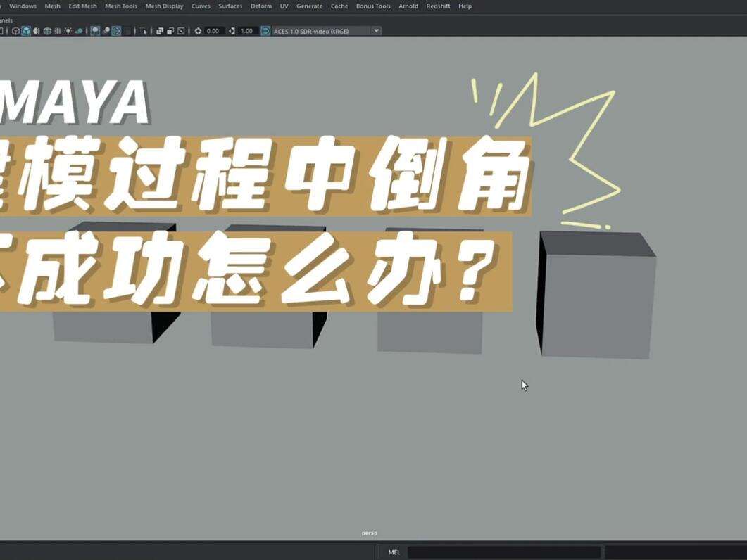Click the persp camera label
The width and height of the screenshot is (747, 560).
point(369,533)
